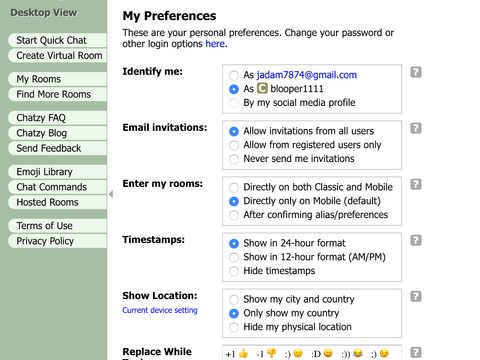Select Show in 12-hour format (AM/PM)

pos(234,257)
